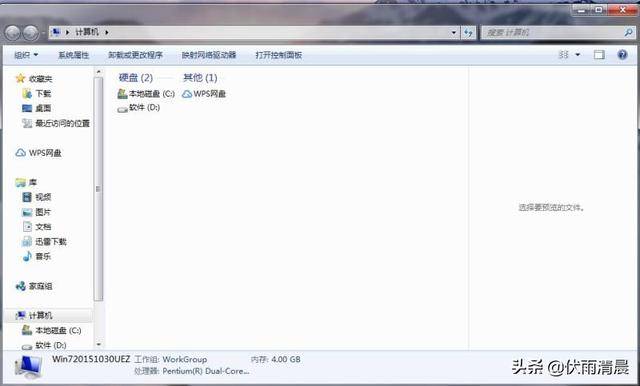The width and height of the screenshot is (640, 386).
Task: Select 本地磁盘 (C:) in the sidebar tree
Action: (x=58, y=331)
